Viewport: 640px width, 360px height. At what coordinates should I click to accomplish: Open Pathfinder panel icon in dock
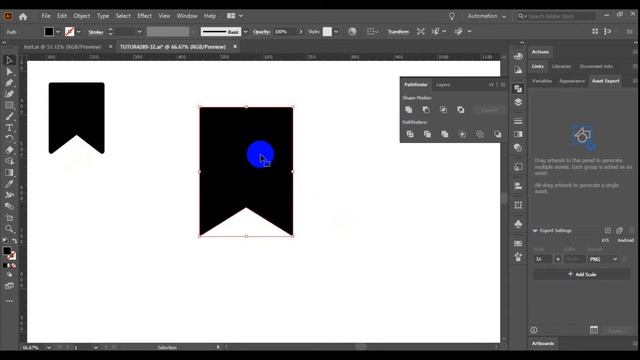518,89
